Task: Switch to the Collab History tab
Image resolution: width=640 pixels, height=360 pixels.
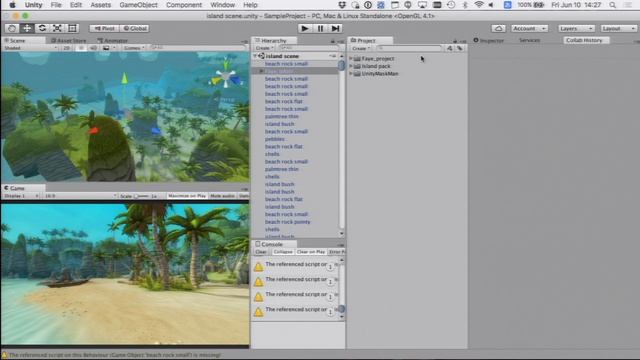Action: 584,40
